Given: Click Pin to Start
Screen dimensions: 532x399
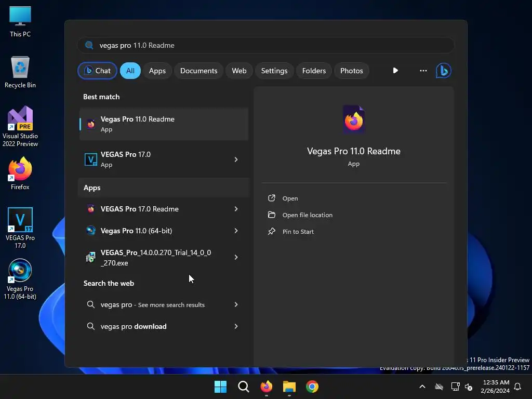Looking at the screenshot, I should point(298,231).
